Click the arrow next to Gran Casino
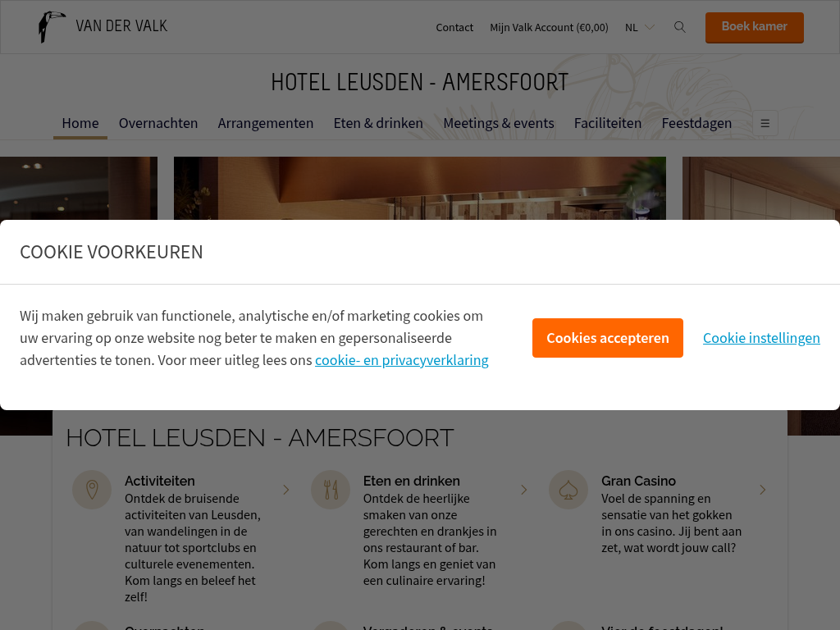Image resolution: width=840 pixels, height=630 pixels. [762, 490]
